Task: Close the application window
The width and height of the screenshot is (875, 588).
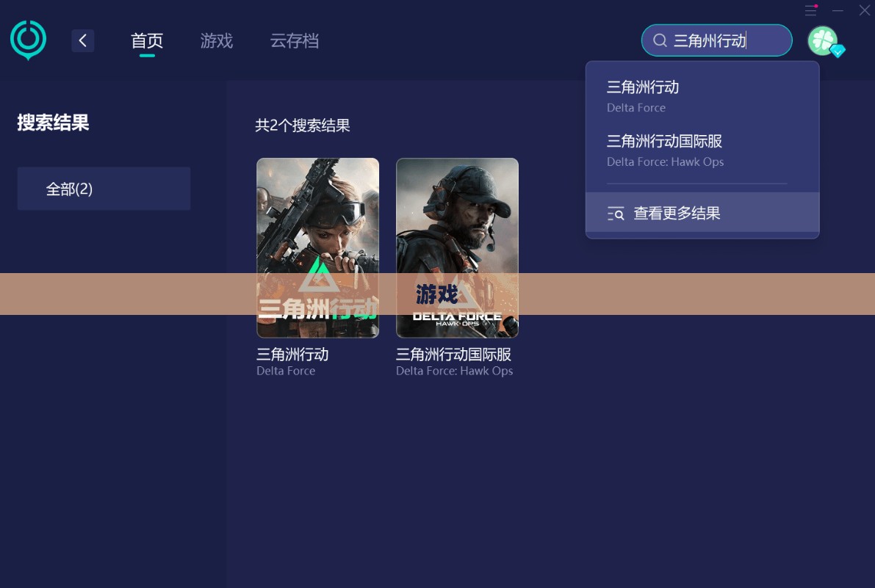Action: coord(865,10)
